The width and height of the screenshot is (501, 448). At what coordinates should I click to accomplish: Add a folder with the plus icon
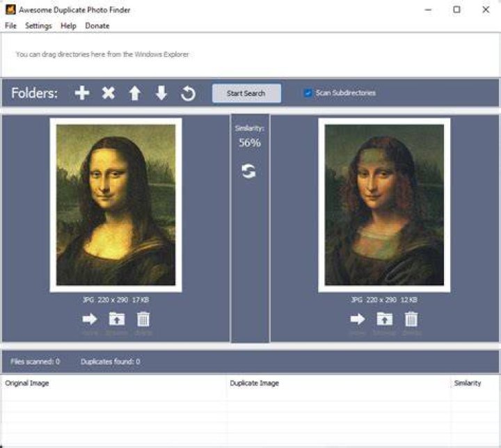coord(82,93)
